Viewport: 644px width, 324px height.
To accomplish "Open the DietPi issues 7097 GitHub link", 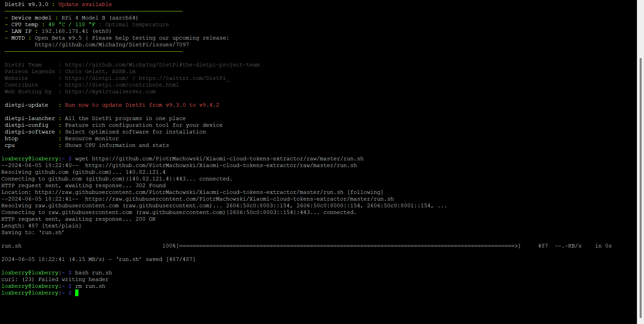I will 112,45.
